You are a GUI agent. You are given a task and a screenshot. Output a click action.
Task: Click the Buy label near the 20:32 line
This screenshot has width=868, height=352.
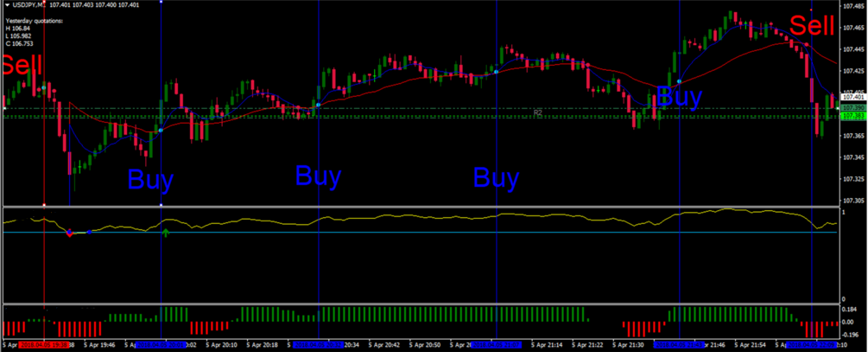click(x=318, y=176)
